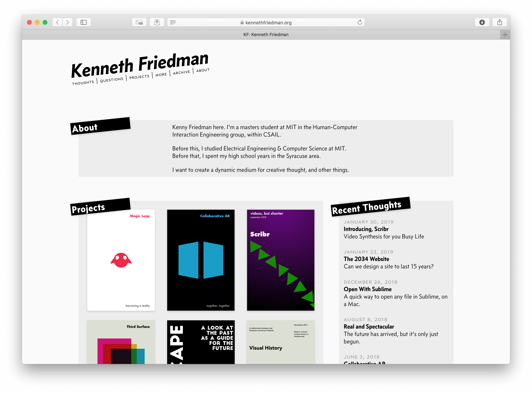Click the picture-in-picture extension icon
Viewport: 532px width, 393px height.
139,22
